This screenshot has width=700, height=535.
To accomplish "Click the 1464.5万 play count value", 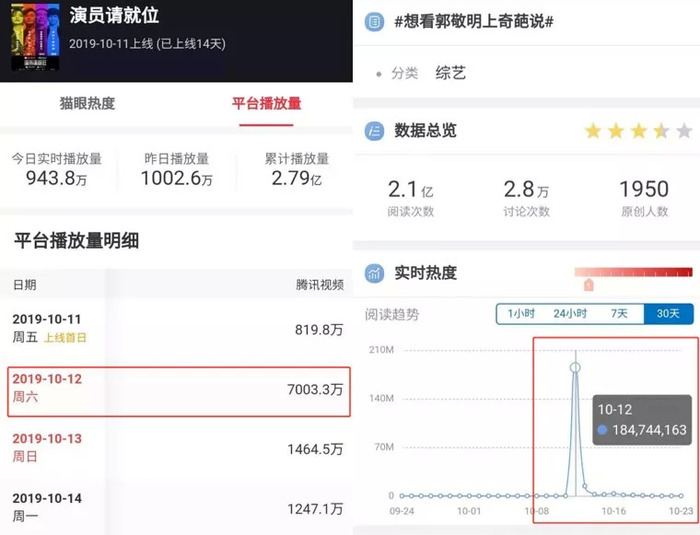I will pyautogui.click(x=315, y=449).
